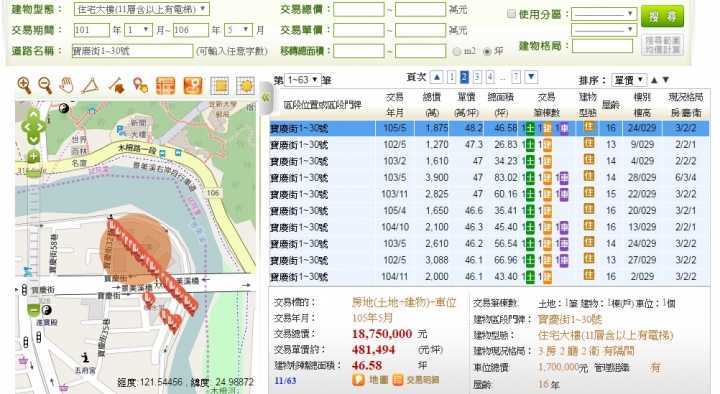The height and width of the screenshot is (394, 720).
Task: Open the 交易明細 transaction details link
Action: (416, 380)
